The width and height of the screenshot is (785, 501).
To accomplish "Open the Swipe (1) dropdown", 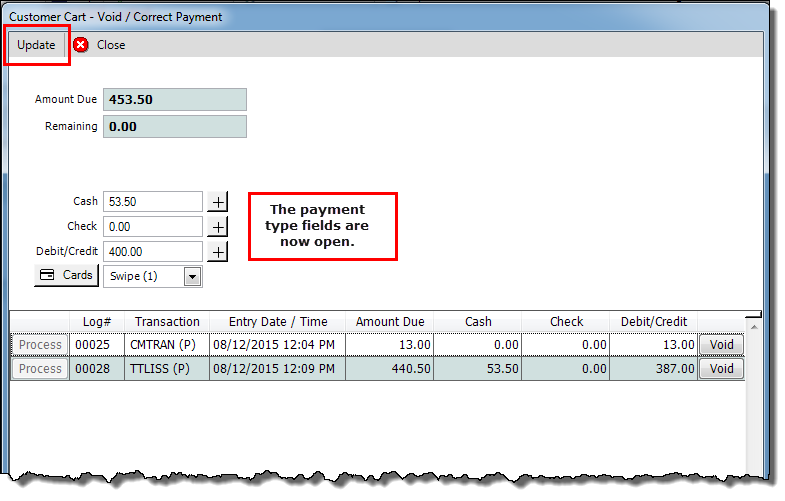I will point(192,277).
